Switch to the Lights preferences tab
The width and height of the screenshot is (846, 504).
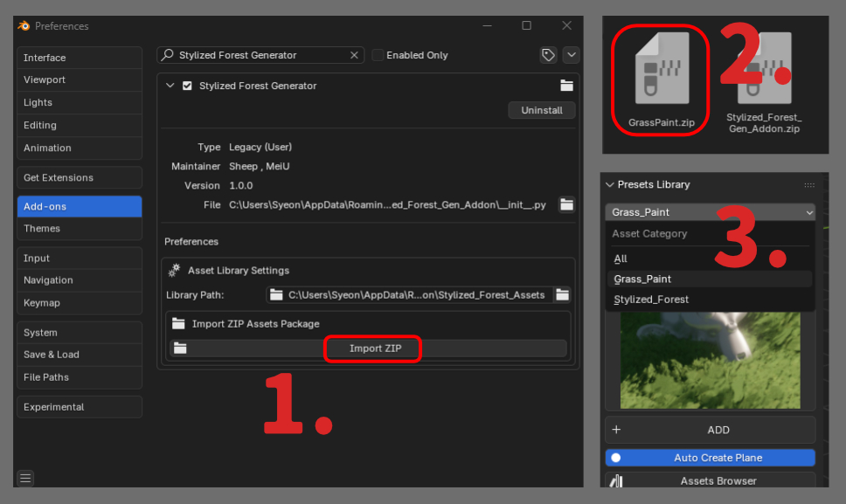(80, 102)
